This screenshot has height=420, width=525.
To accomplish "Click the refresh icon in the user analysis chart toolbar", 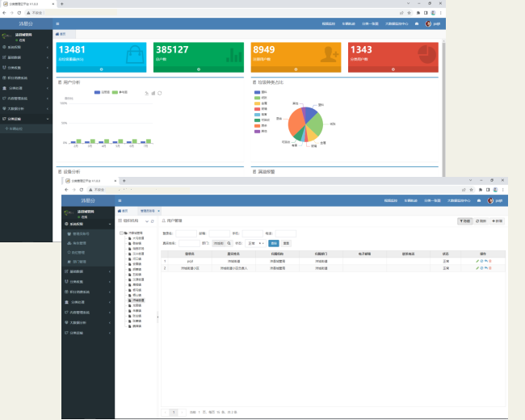I will point(159,93).
